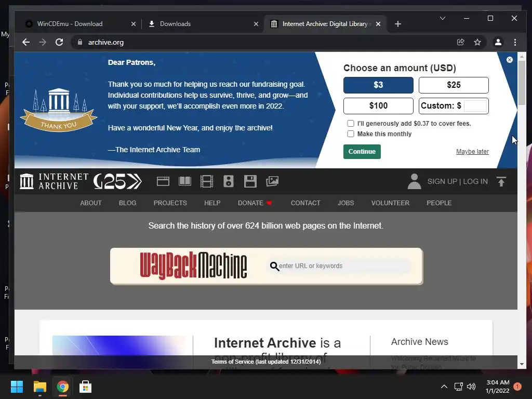Select the $25 donation amount
The height and width of the screenshot is (399, 532).
(454, 85)
